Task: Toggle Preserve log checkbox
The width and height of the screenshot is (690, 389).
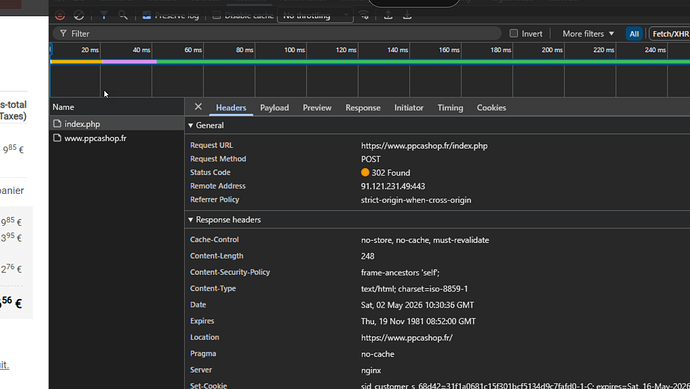Action: (147, 15)
